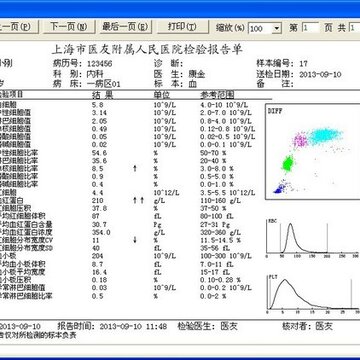Click the 下一页(N) next page button
Viewport: 360px width, 360px height.
[x=68, y=27]
